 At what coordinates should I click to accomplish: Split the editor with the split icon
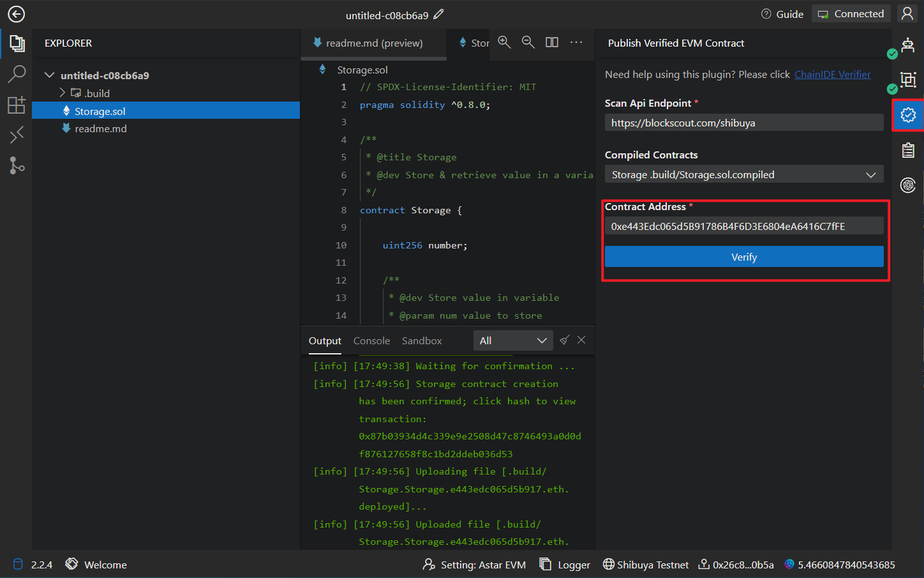point(552,42)
